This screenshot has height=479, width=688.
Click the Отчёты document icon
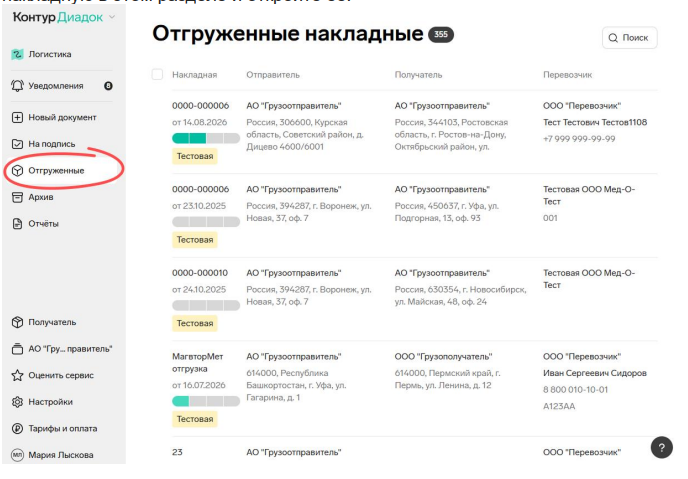17,224
